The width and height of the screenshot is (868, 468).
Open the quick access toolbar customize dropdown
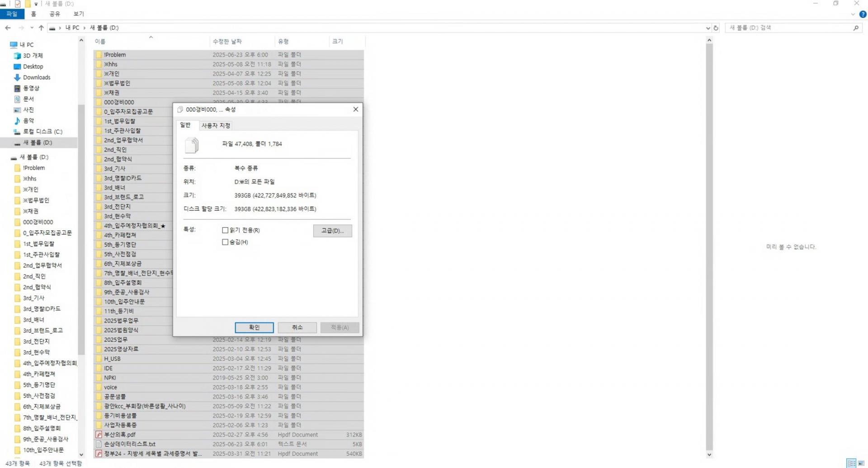[36, 4]
